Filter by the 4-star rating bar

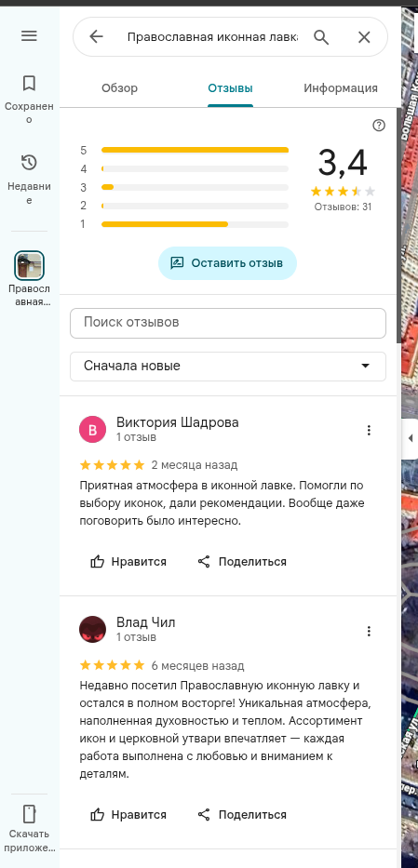(195, 168)
